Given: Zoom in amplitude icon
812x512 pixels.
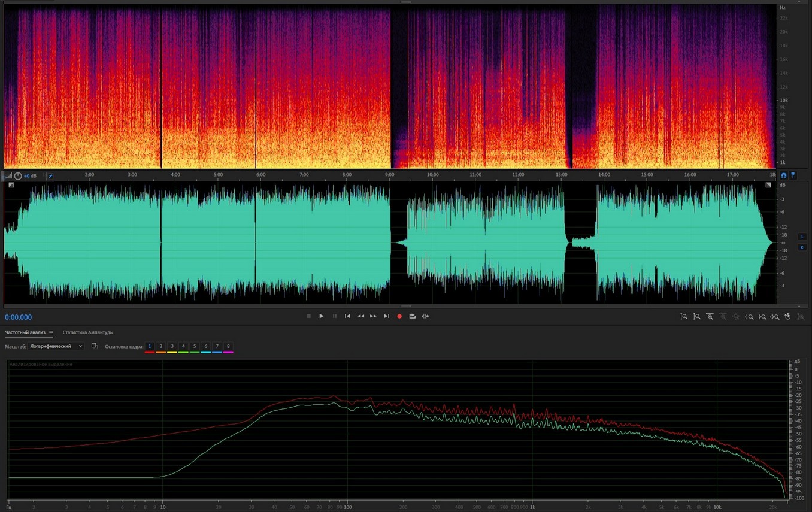Looking at the screenshot, I should coord(684,316).
